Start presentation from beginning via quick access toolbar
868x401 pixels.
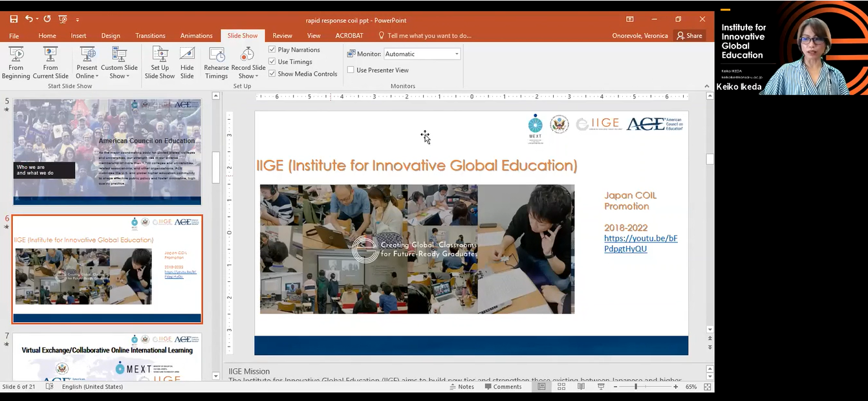coord(63,19)
